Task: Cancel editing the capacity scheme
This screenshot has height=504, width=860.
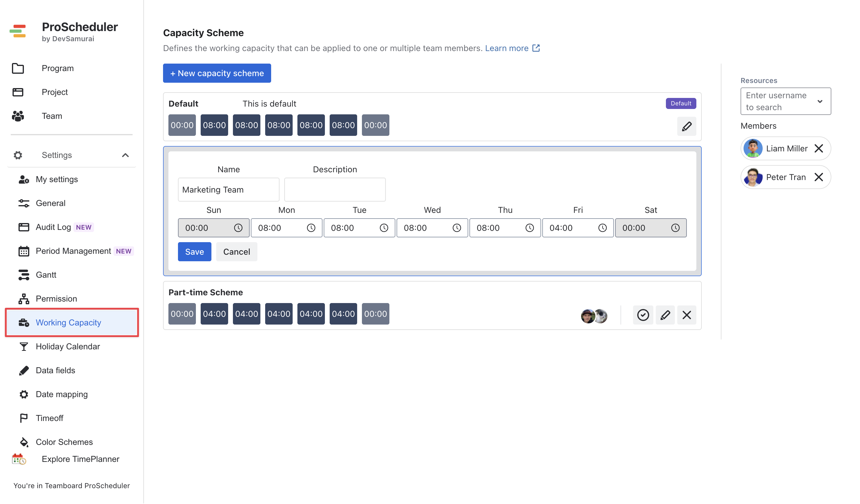Action: [x=236, y=252]
